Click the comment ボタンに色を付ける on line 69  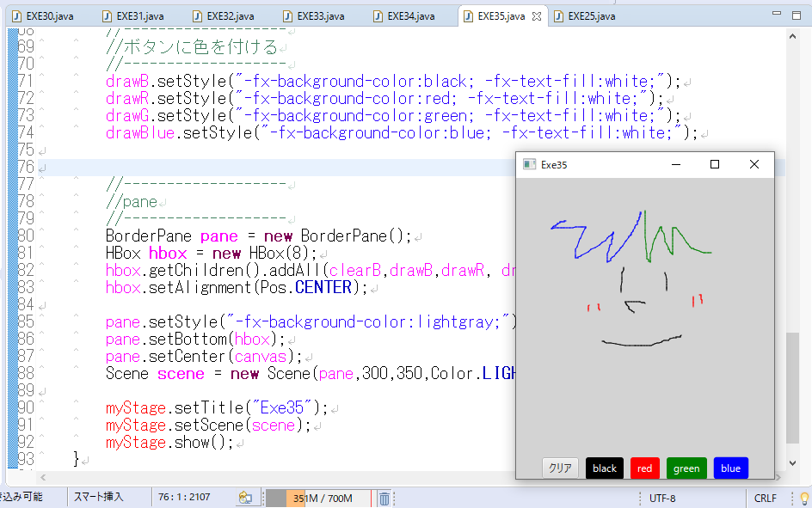192,47
